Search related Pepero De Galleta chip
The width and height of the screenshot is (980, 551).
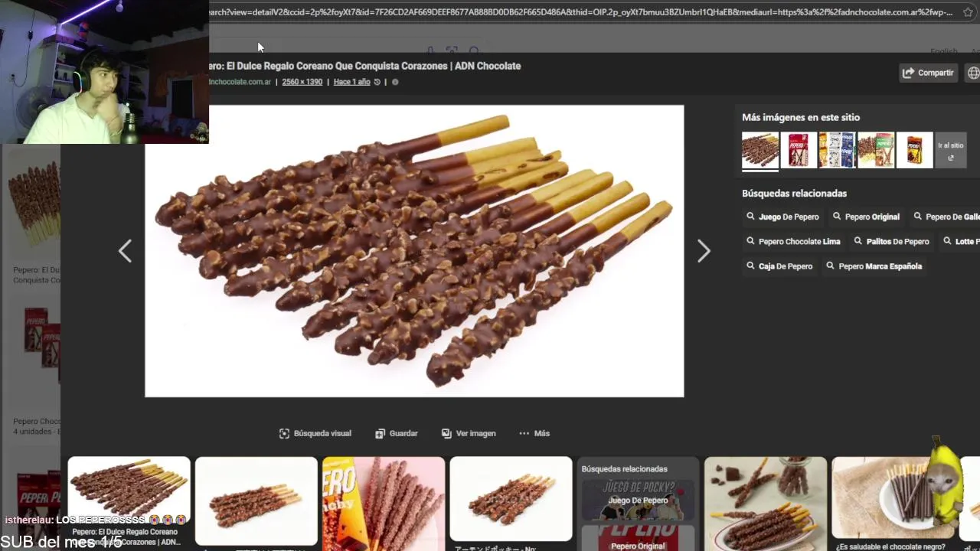click(x=945, y=217)
